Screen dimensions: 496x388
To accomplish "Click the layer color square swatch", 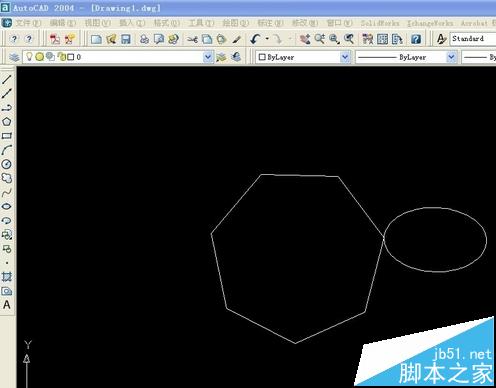I will pyautogui.click(x=71, y=57).
